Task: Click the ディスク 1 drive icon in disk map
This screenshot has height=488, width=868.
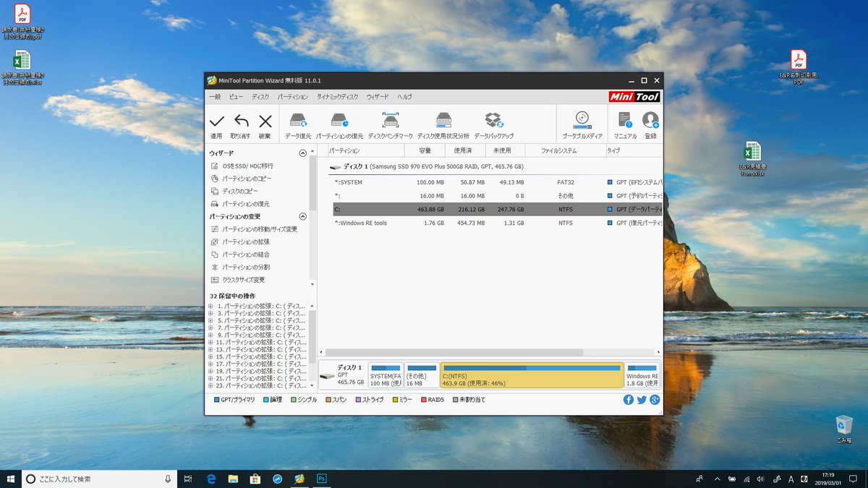Action: point(327,377)
